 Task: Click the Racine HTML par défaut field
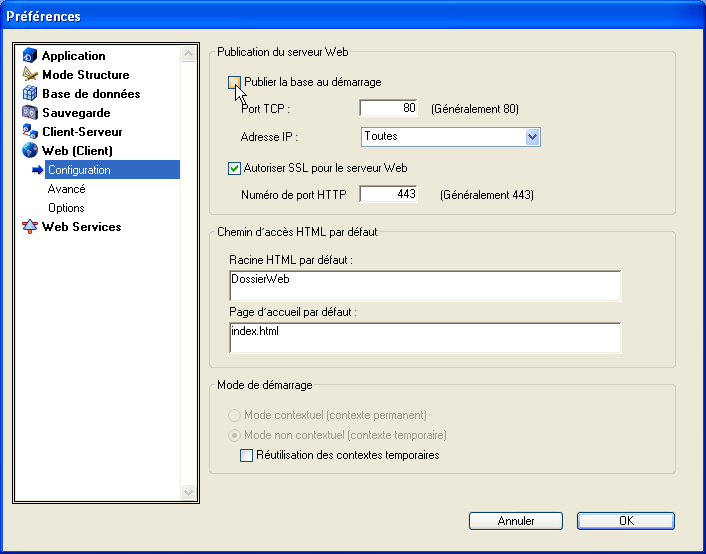click(x=424, y=285)
